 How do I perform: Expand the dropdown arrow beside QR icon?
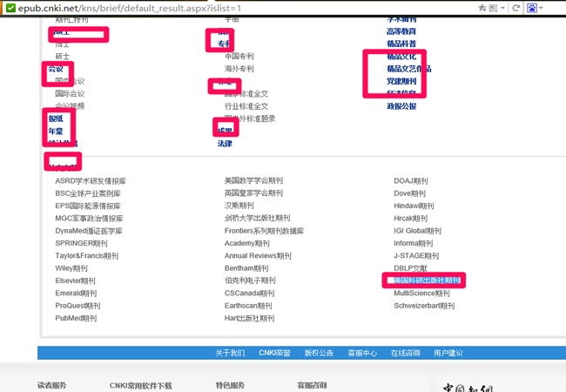click(502, 8)
